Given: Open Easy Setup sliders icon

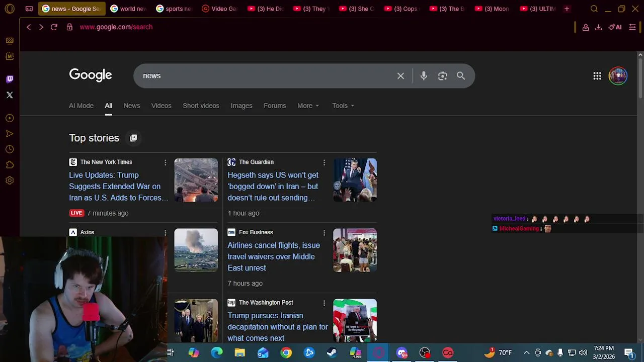Looking at the screenshot, I should point(632,27).
